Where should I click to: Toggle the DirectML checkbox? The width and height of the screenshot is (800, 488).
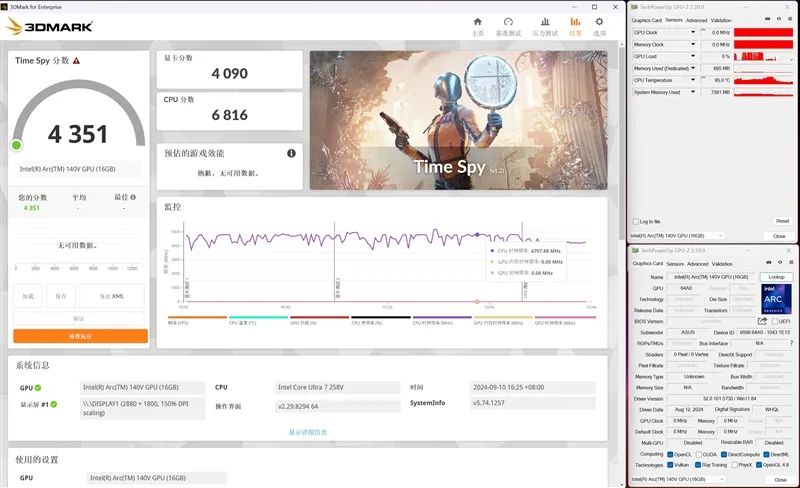click(x=767, y=454)
